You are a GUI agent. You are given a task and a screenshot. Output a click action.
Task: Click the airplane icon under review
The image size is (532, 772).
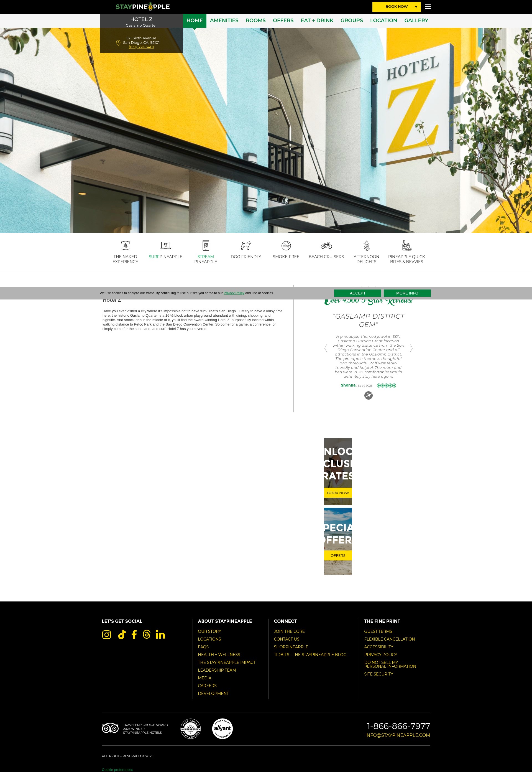[368, 395]
